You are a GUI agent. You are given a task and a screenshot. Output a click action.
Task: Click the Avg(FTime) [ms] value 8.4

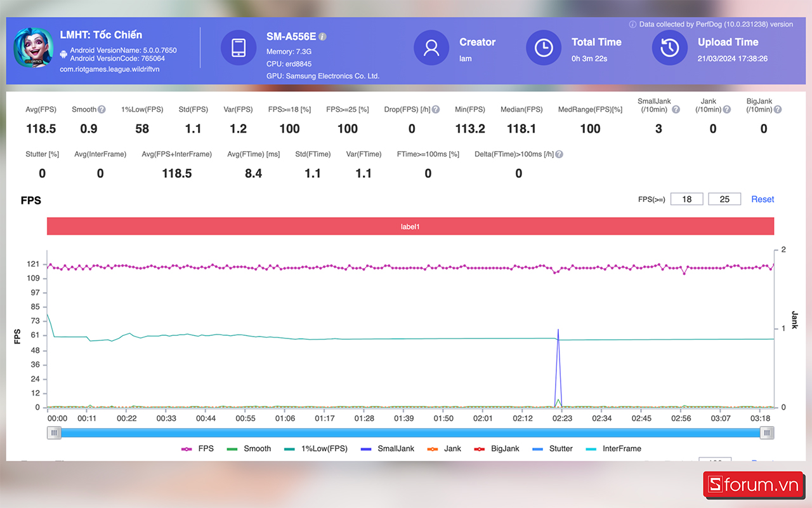click(254, 173)
